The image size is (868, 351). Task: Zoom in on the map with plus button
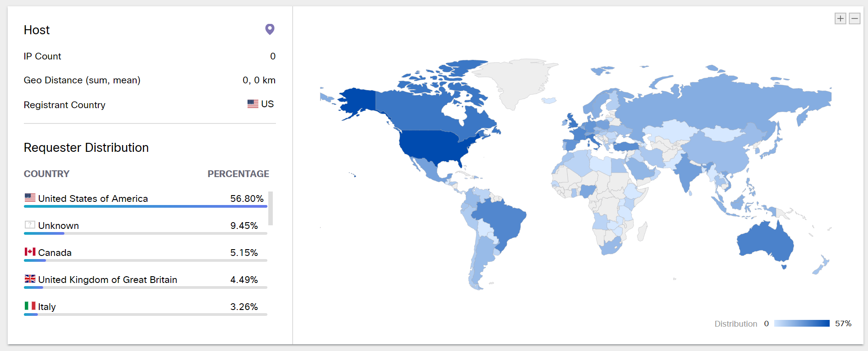[840, 18]
